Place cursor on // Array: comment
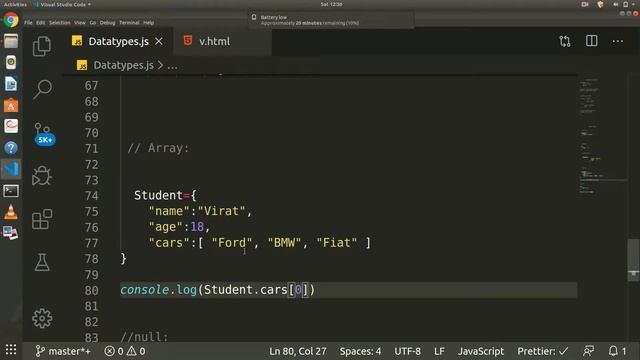Screen dimensions: 640x360 click(158, 148)
